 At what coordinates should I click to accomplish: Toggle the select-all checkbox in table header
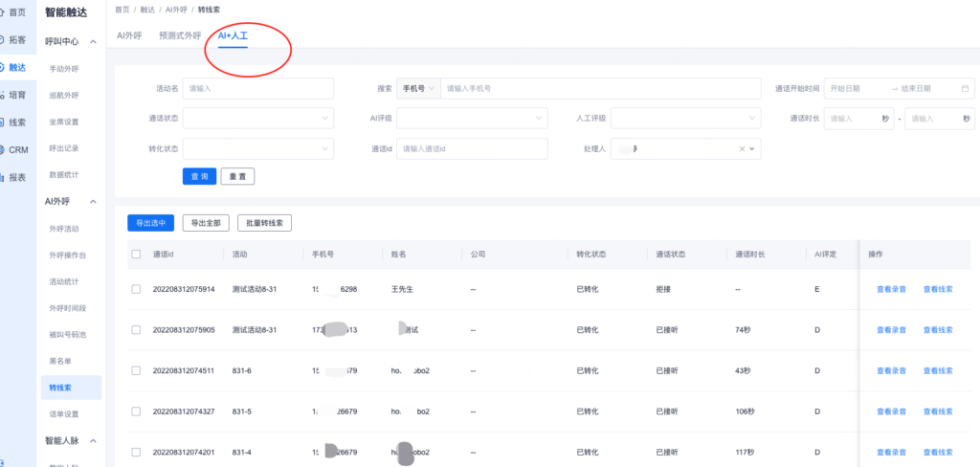click(136, 255)
